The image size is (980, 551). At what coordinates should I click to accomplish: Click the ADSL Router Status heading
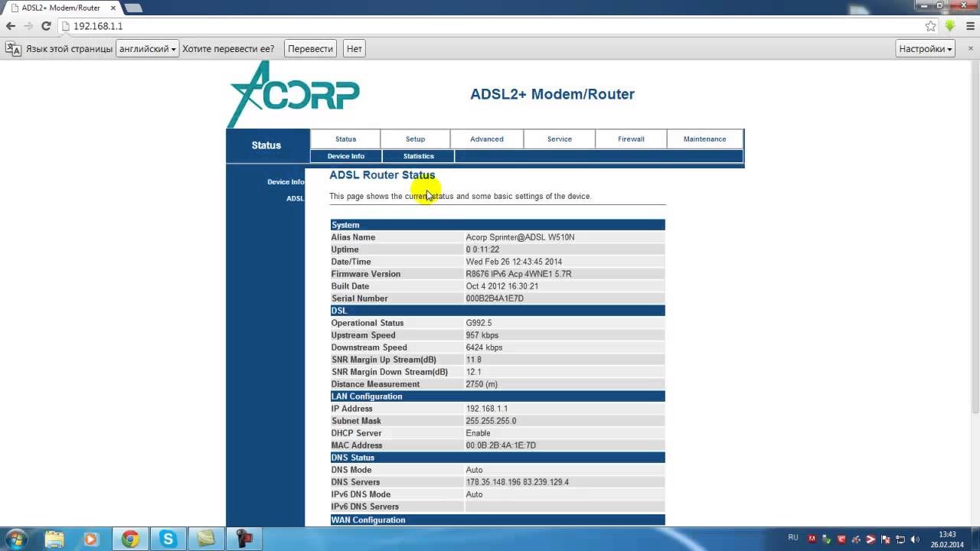click(382, 175)
